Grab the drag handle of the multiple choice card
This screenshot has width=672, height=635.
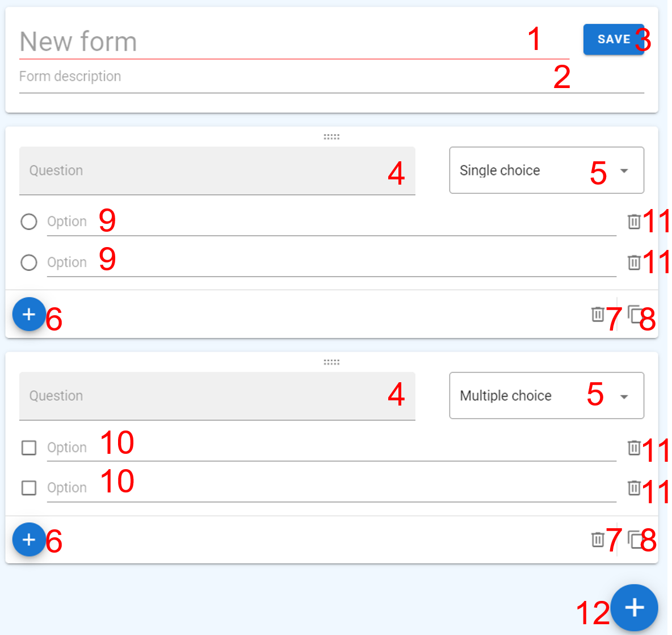tap(331, 362)
